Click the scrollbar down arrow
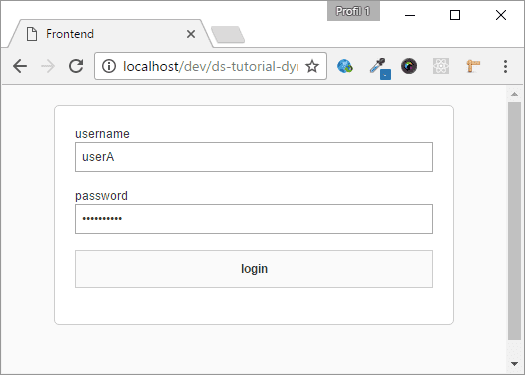This screenshot has width=525, height=375. pos(514,364)
